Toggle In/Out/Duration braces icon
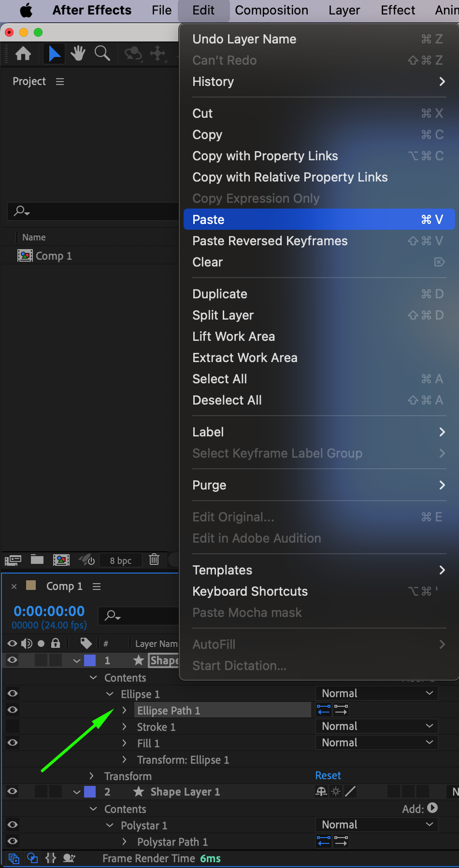Screen dimensions: 459x868 point(51,858)
